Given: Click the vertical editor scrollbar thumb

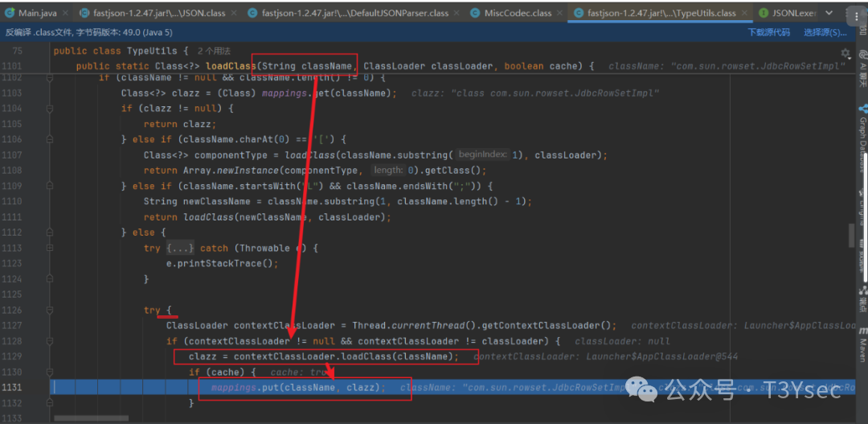Looking at the screenshot, I should 852,236.
